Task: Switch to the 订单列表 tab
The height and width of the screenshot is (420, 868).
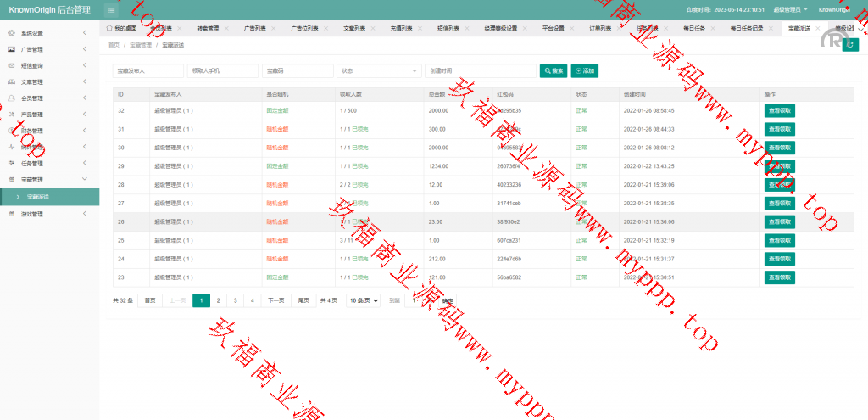Action: click(x=600, y=28)
